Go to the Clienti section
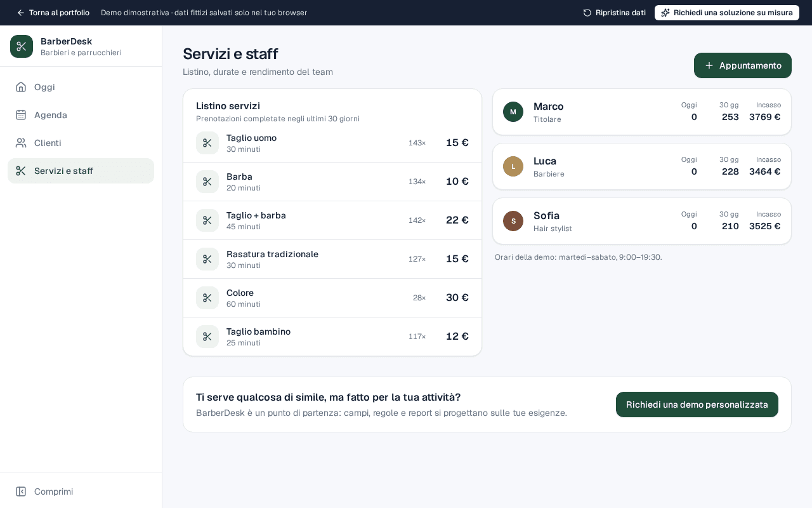812x508 pixels. point(81,143)
